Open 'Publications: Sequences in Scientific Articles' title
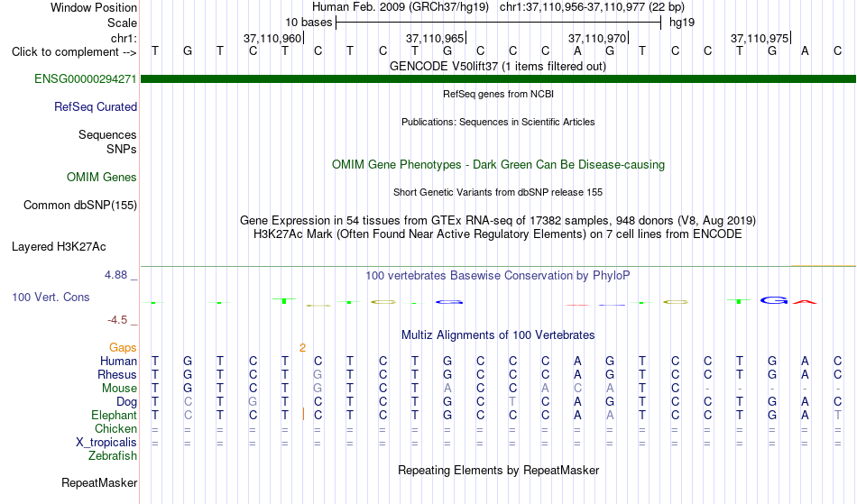Image resolution: width=857 pixels, height=504 pixels. click(x=498, y=122)
